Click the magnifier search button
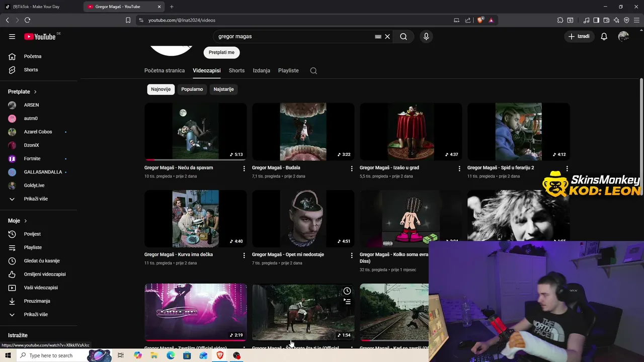The height and width of the screenshot is (362, 644). [x=404, y=36]
